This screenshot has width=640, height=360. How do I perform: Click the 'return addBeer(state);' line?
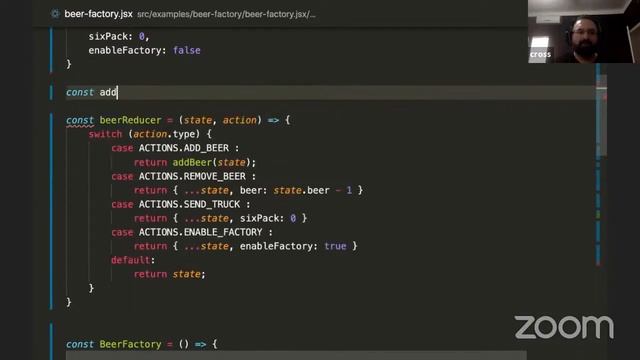point(195,162)
